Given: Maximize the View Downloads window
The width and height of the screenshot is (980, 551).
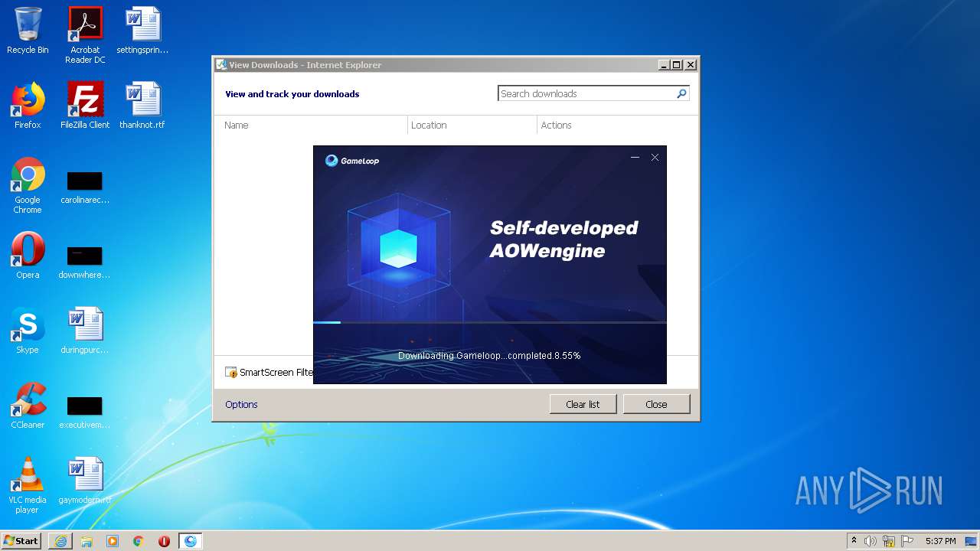Looking at the screenshot, I should 677,65.
